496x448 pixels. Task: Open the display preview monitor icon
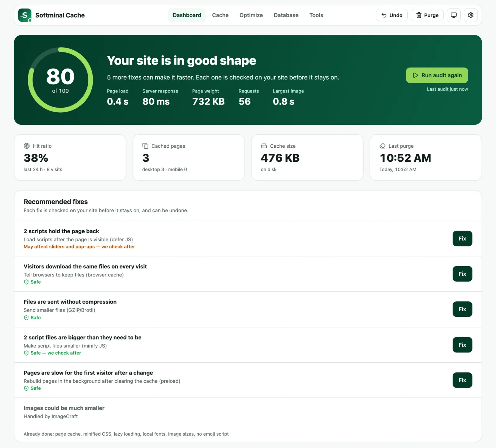(454, 15)
